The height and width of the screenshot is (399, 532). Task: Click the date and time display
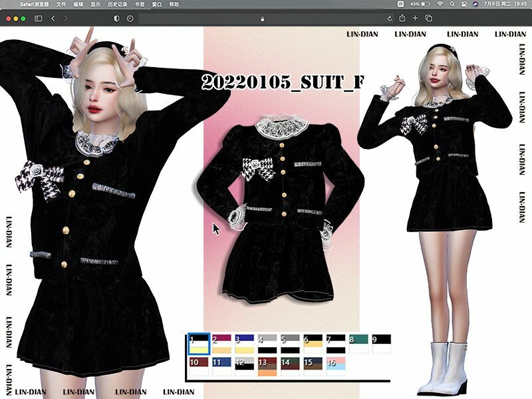[x=505, y=4]
